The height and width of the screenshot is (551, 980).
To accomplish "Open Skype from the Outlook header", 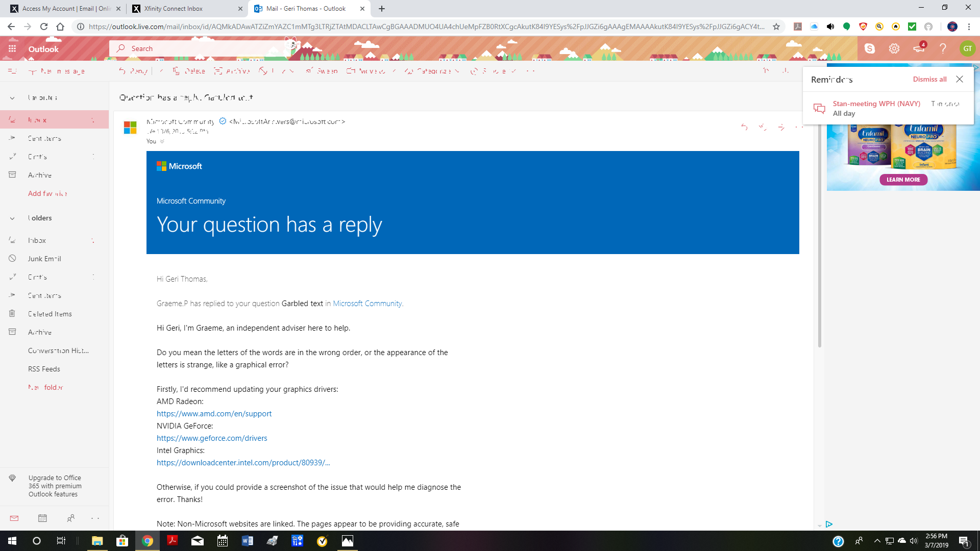I will pos(870,48).
